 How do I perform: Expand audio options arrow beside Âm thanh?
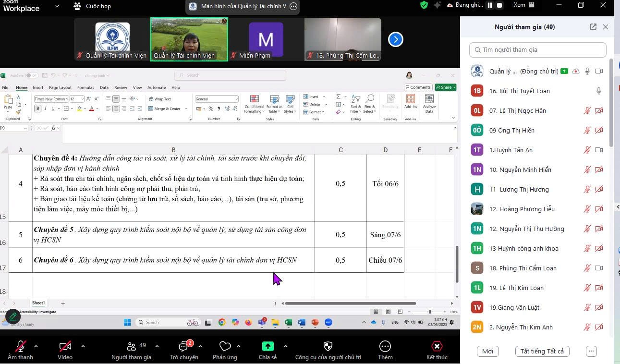coord(36,346)
